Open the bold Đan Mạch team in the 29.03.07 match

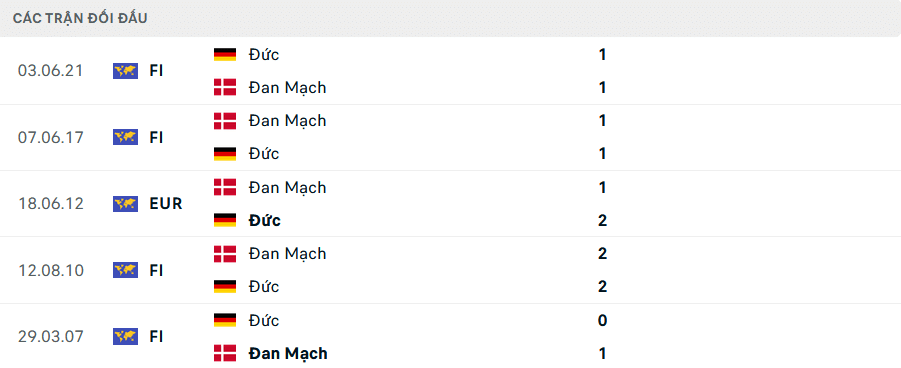tap(288, 352)
